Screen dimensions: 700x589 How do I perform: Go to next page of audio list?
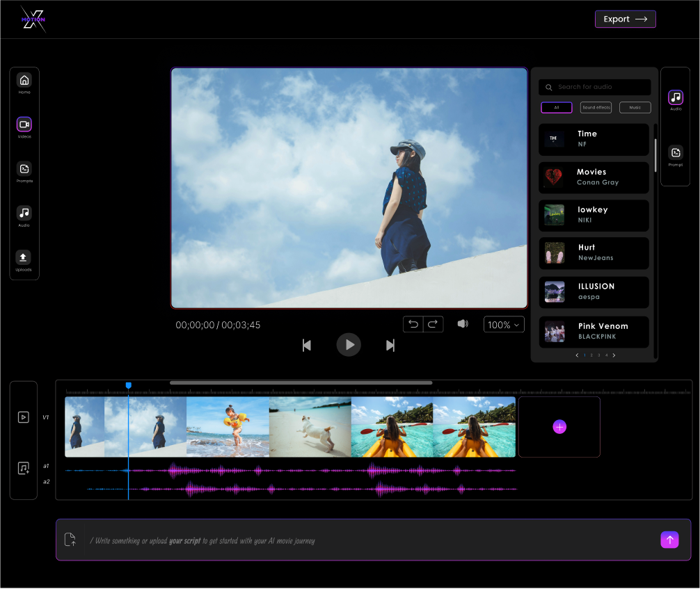pos(614,355)
